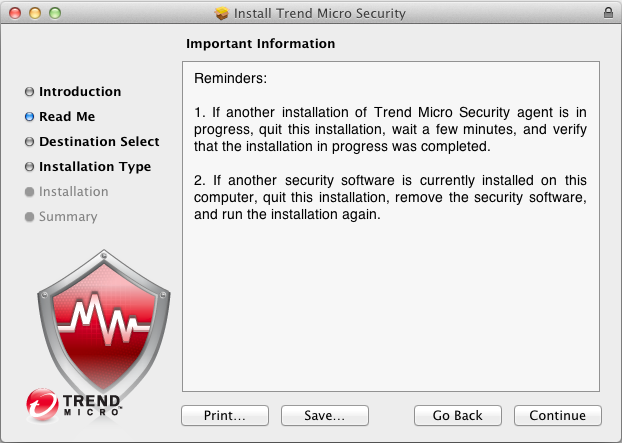Select the Destination Select step label
The height and width of the screenshot is (443, 622).
point(99,142)
